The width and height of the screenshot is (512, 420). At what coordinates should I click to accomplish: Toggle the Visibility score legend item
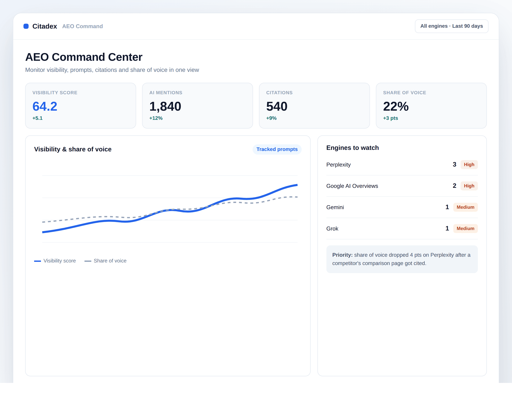(55, 261)
